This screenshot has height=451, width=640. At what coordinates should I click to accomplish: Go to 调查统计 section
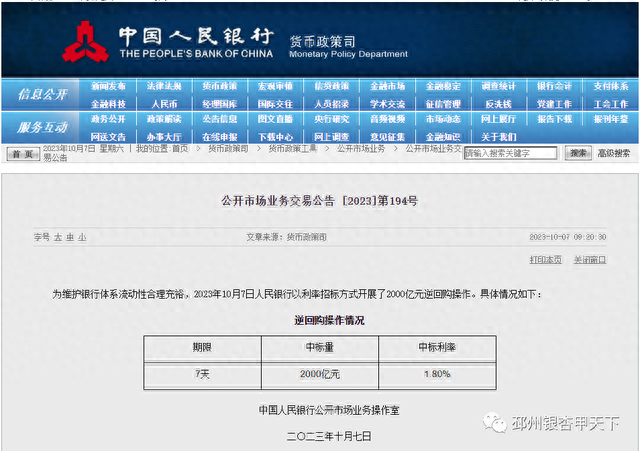pyautogui.click(x=499, y=86)
